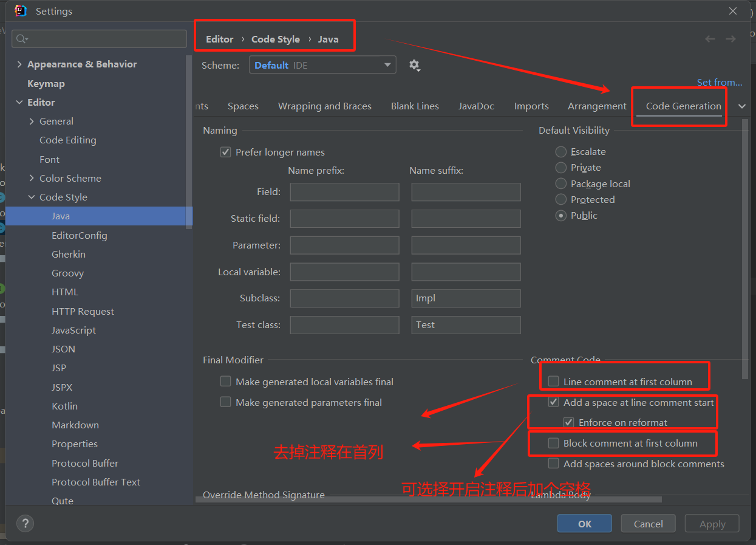Toggle Prefer longer names checkbox
756x545 pixels.
225,152
